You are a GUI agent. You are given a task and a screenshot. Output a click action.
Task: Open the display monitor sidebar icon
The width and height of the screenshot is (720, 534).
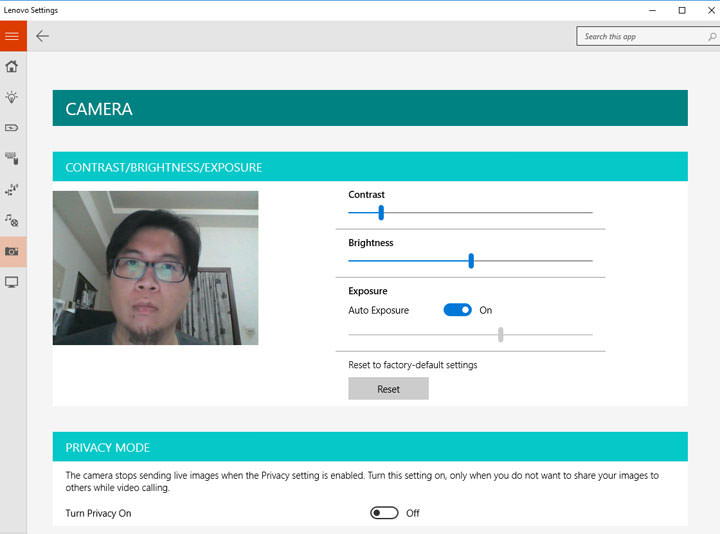point(12,282)
